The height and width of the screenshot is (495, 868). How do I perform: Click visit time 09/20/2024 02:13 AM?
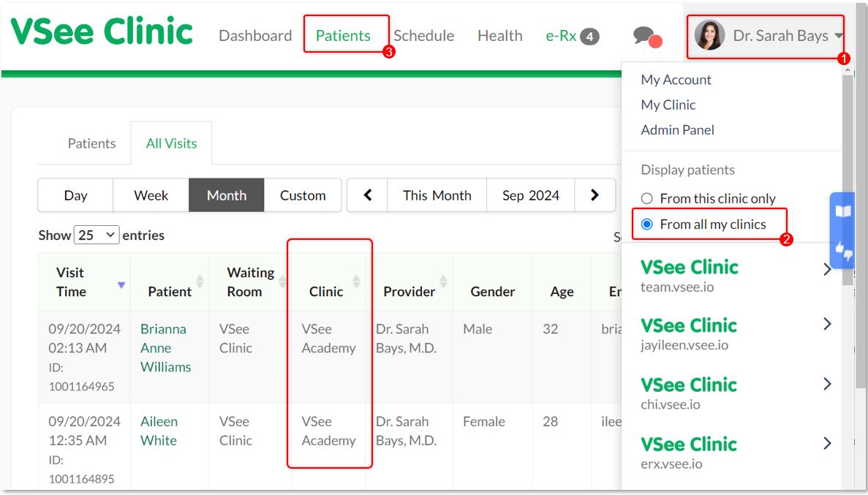[x=84, y=339]
